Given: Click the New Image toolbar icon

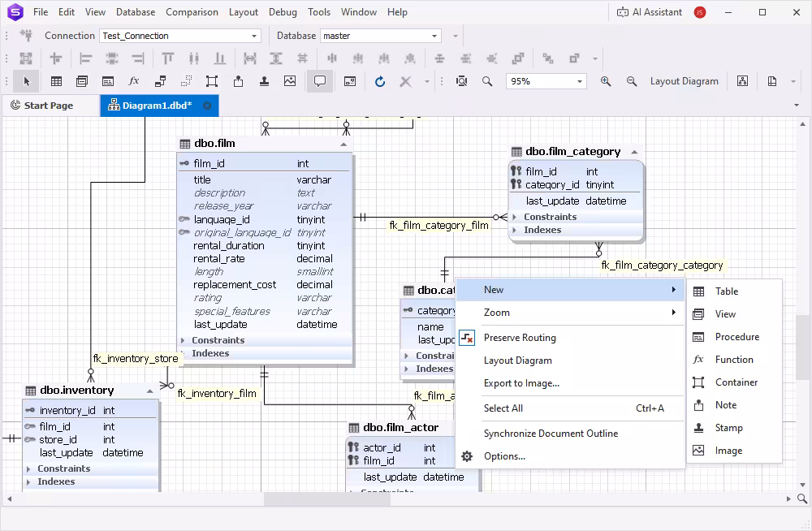Looking at the screenshot, I should coord(290,81).
